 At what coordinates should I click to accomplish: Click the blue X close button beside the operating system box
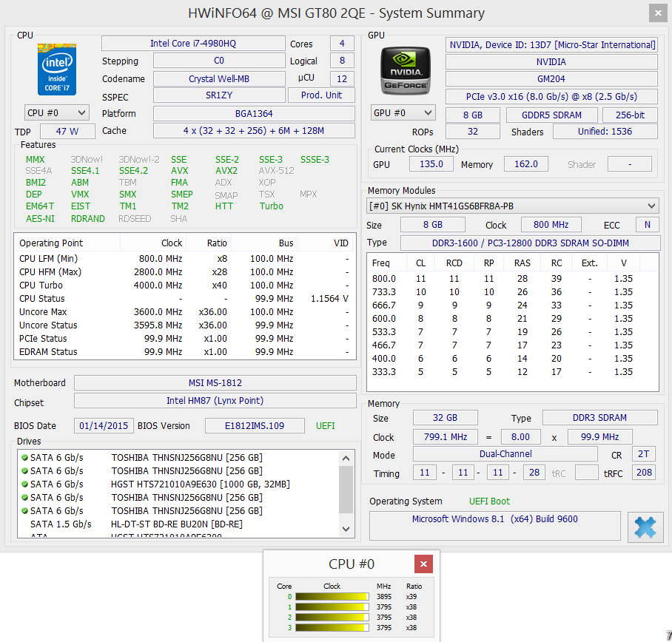coord(645,527)
